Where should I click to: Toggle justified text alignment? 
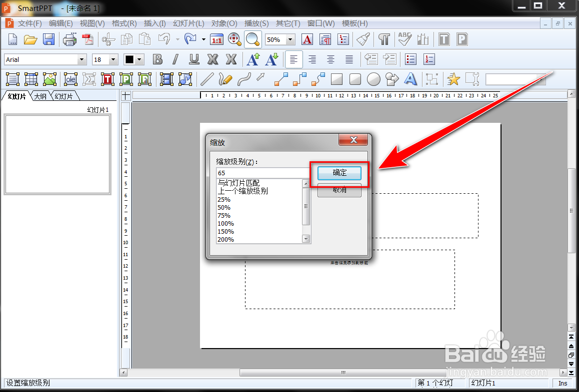tap(349, 59)
